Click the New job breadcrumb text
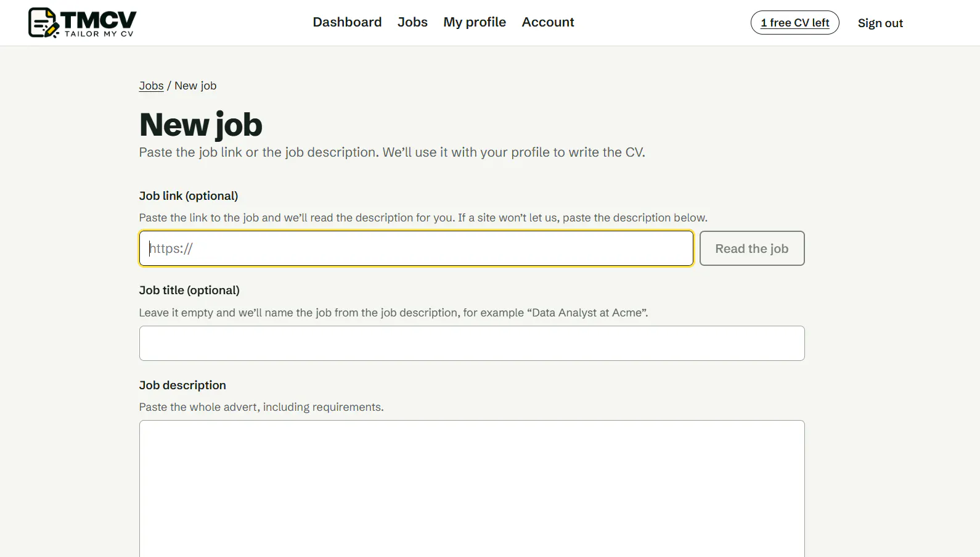Image resolution: width=980 pixels, height=557 pixels. (195, 86)
